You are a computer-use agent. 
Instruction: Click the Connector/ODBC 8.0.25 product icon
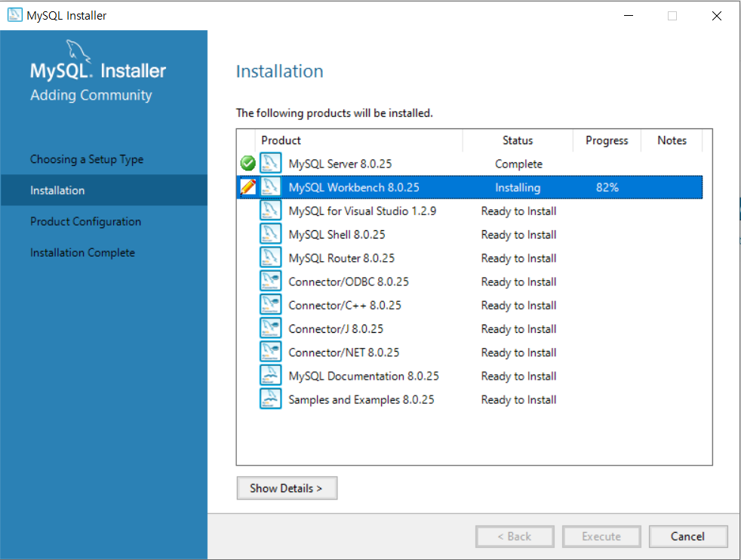click(x=270, y=282)
